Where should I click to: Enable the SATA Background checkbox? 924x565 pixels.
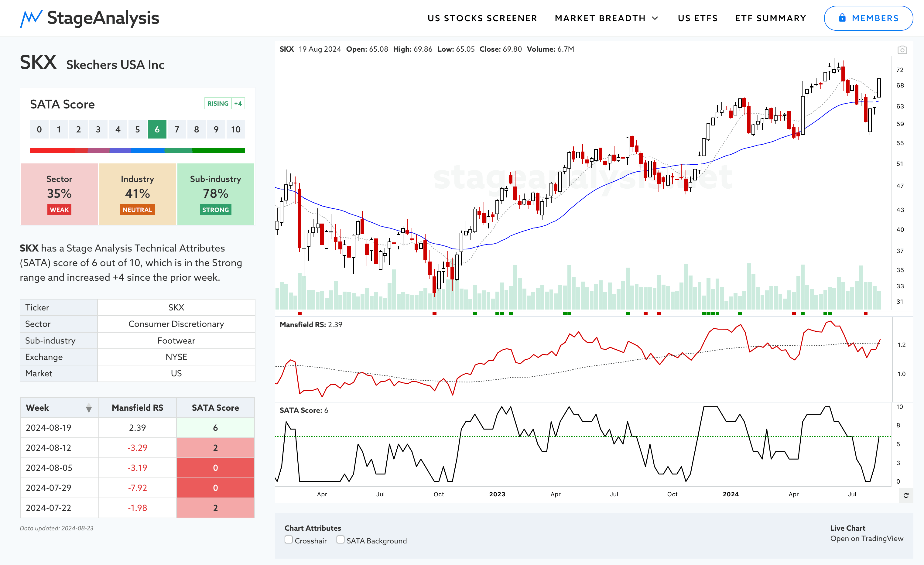[340, 539]
